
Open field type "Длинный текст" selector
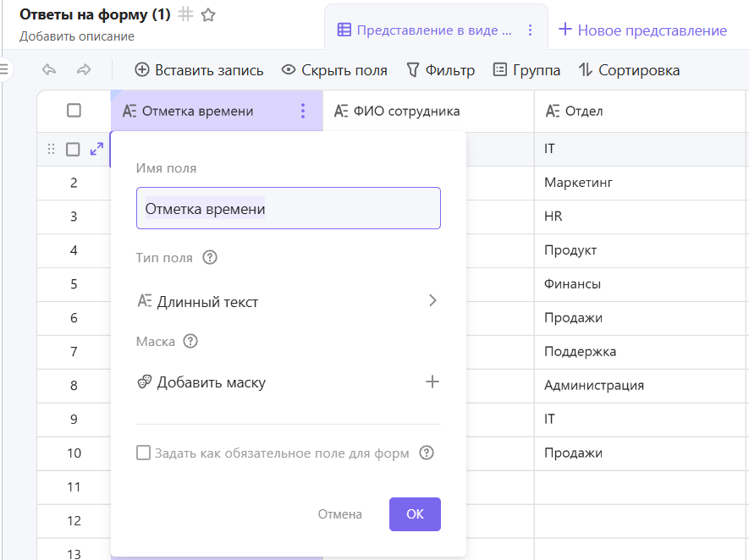pyautogui.click(x=288, y=301)
